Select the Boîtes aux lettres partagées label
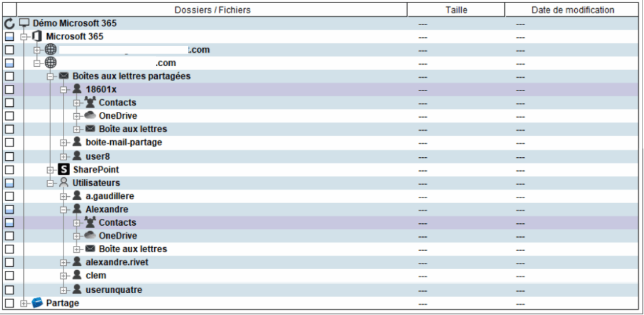 [x=131, y=76]
